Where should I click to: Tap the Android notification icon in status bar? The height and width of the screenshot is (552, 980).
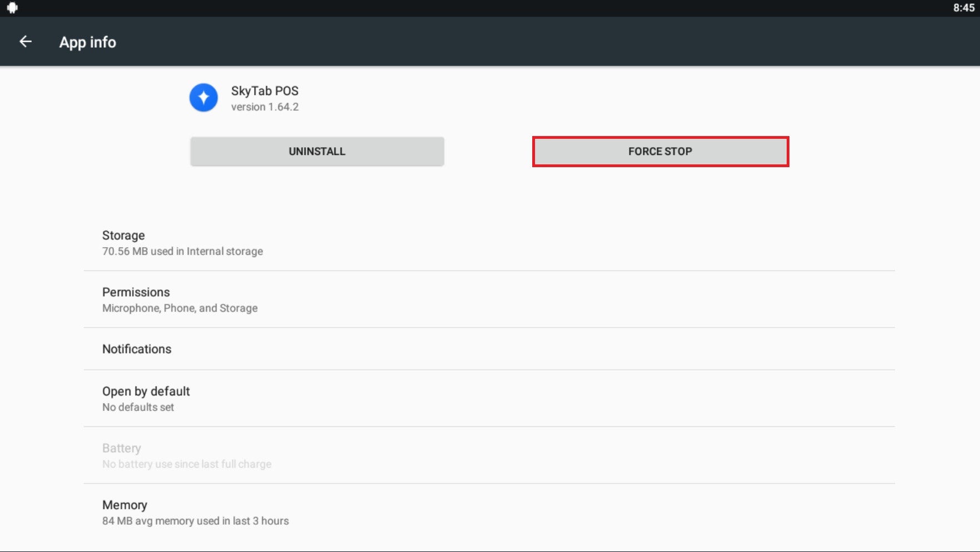[12, 8]
